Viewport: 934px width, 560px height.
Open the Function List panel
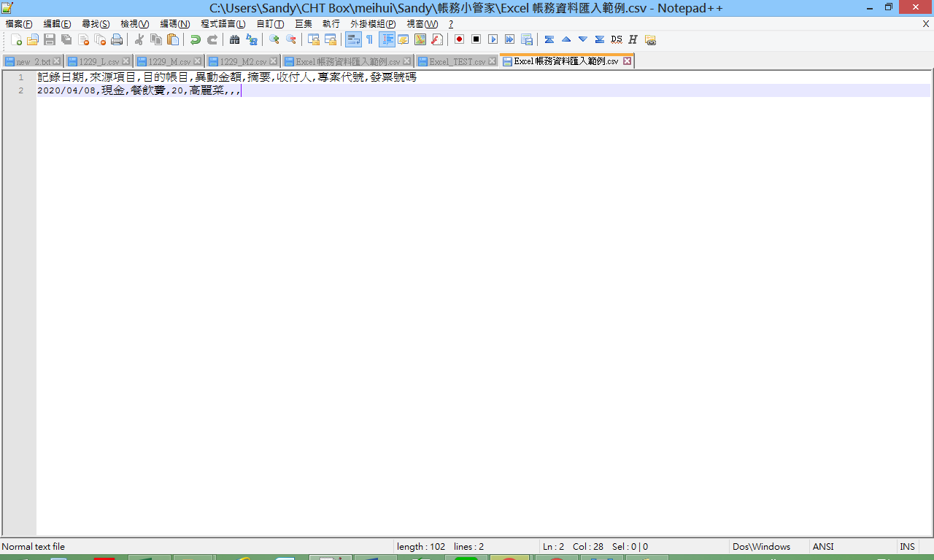(x=437, y=39)
